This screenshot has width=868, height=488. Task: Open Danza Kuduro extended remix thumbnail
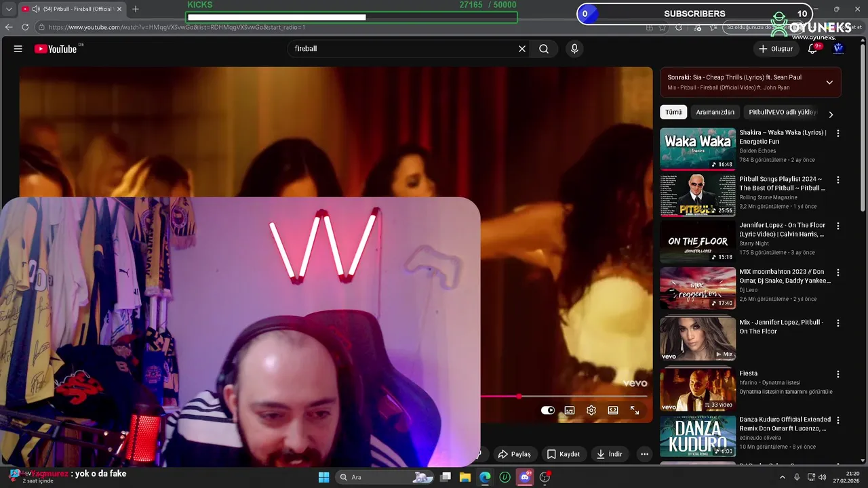click(x=698, y=436)
